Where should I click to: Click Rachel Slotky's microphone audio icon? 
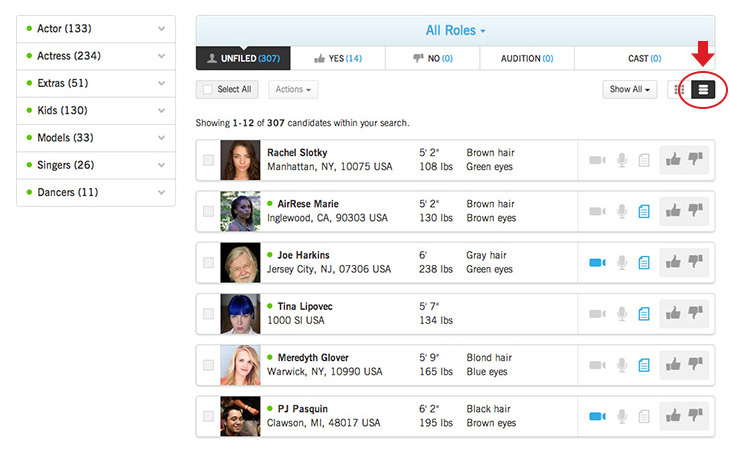point(622,160)
